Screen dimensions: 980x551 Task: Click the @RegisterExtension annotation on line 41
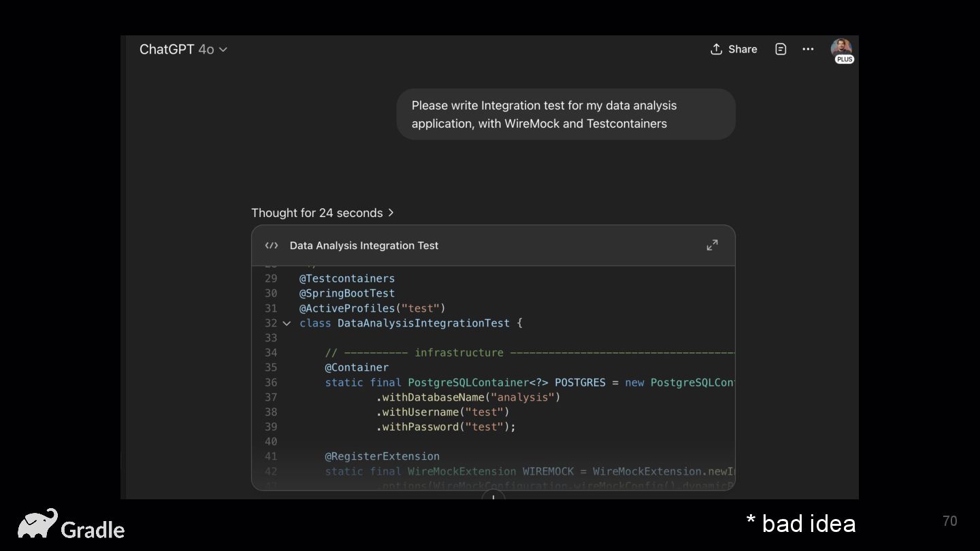tap(382, 456)
